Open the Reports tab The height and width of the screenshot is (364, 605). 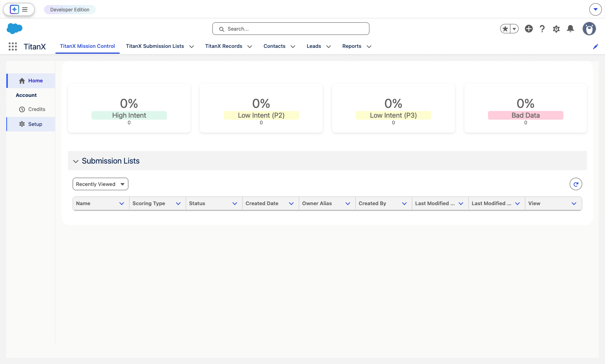[x=352, y=46]
